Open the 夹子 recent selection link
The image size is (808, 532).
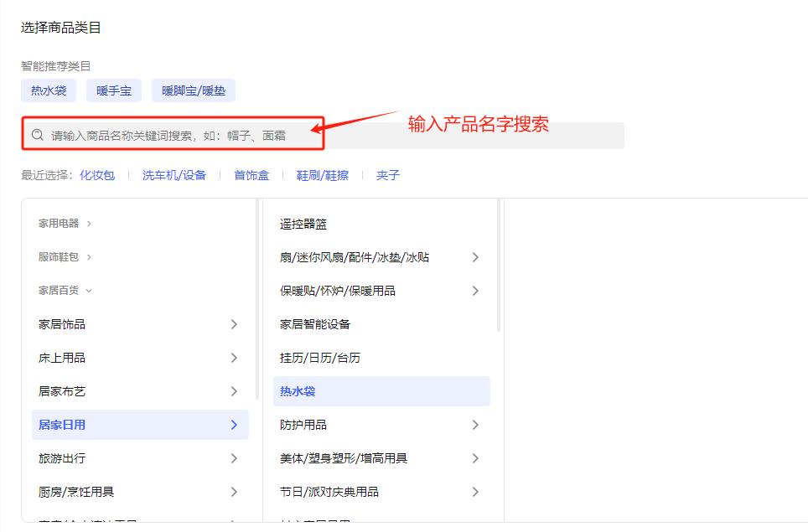(x=386, y=175)
